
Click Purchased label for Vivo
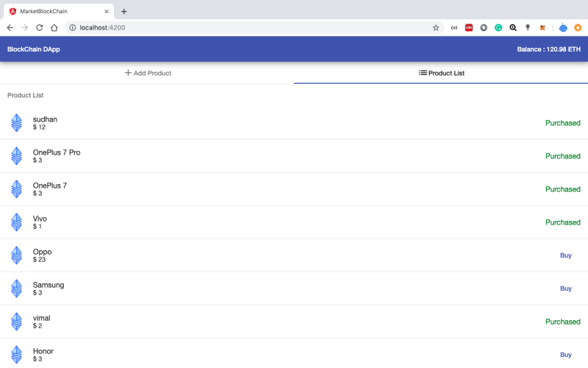562,222
